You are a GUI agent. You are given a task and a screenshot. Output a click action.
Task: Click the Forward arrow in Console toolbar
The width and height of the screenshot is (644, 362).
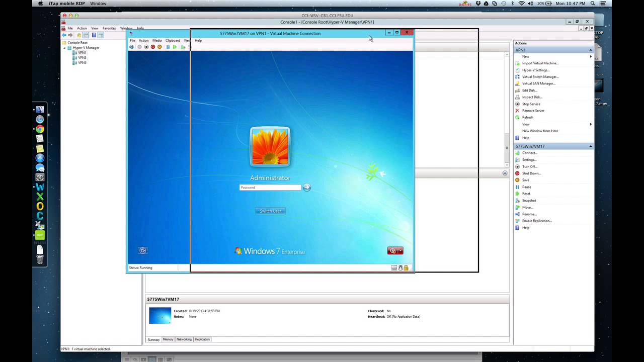pyautogui.click(x=70, y=35)
